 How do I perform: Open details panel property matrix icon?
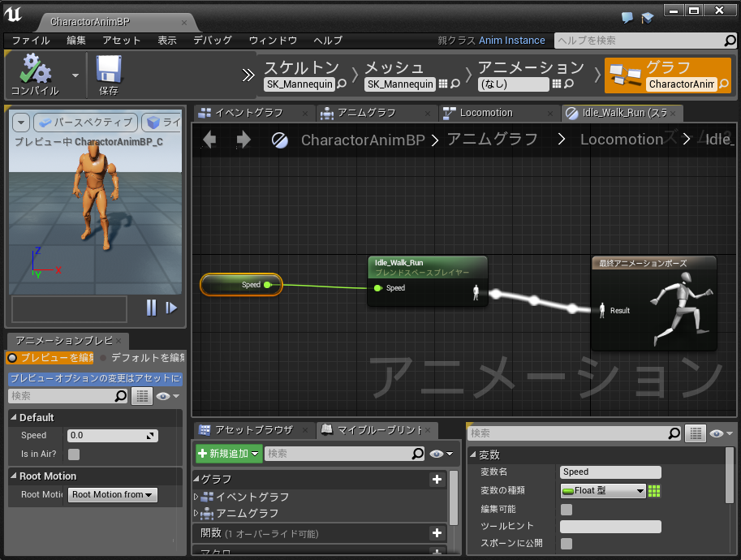(x=696, y=433)
